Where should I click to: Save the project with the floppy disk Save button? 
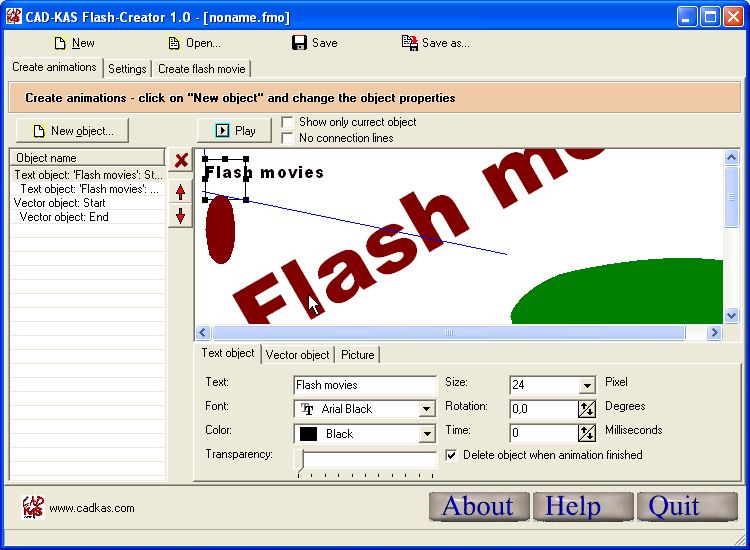pos(314,43)
